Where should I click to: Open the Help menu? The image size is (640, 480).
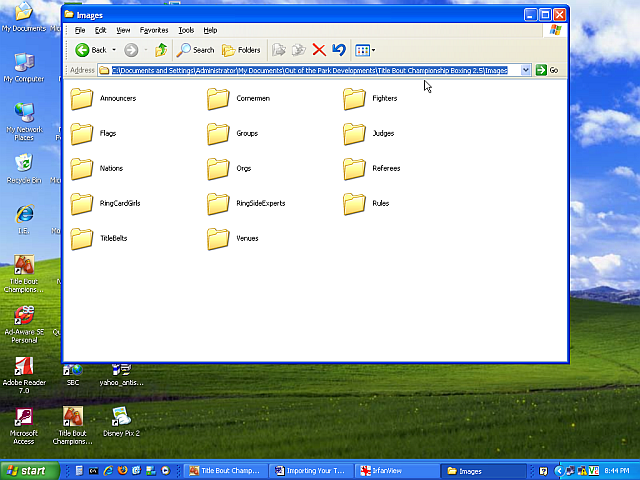point(210,30)
